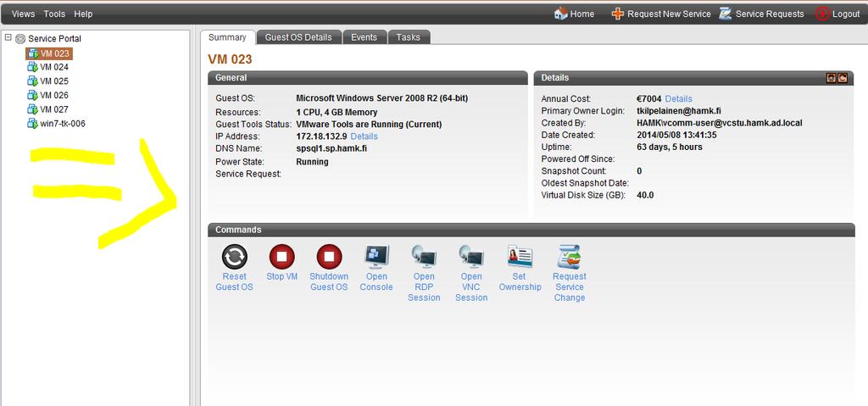The image size is (868, 406).
Task: Select VM 027 in the tree
Action: coord(54,109)
